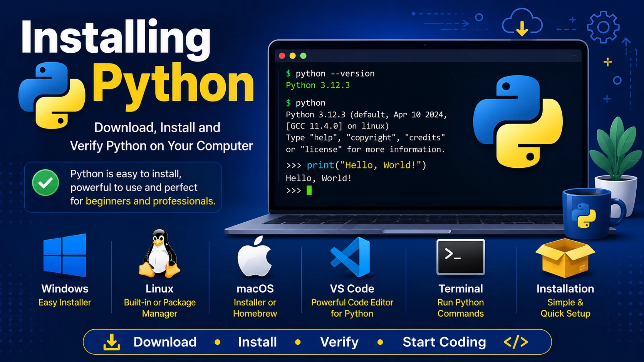
Task: Click the Python logo beside the title
Action: (x=52, y=95)
